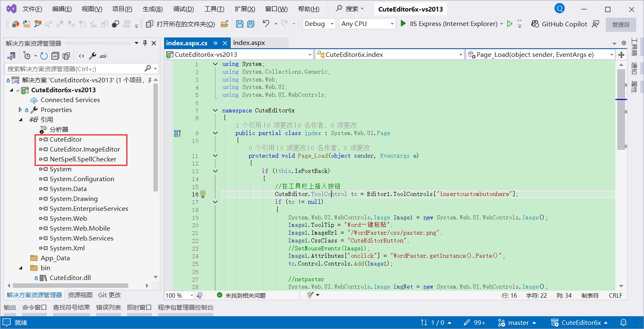The height and width of the screenshot is (329, 644).
Task: Open notifications bell in status bar
Action: click(623, 322)
